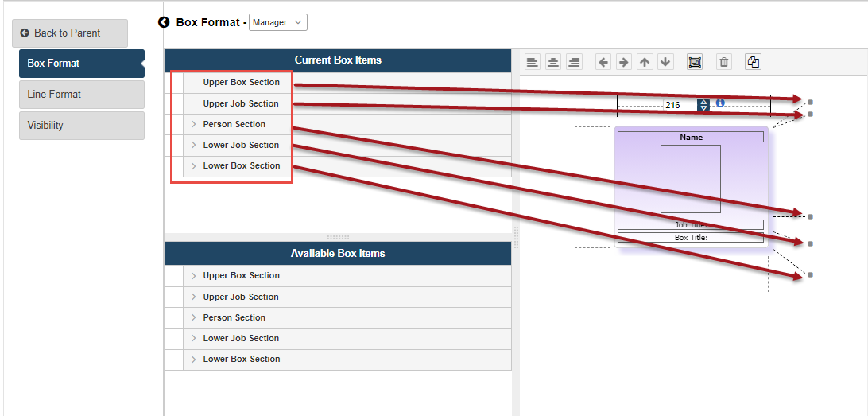Click the copy format toolbar icon
Viewport: 868px width, 416px height.
coord(753,62)
